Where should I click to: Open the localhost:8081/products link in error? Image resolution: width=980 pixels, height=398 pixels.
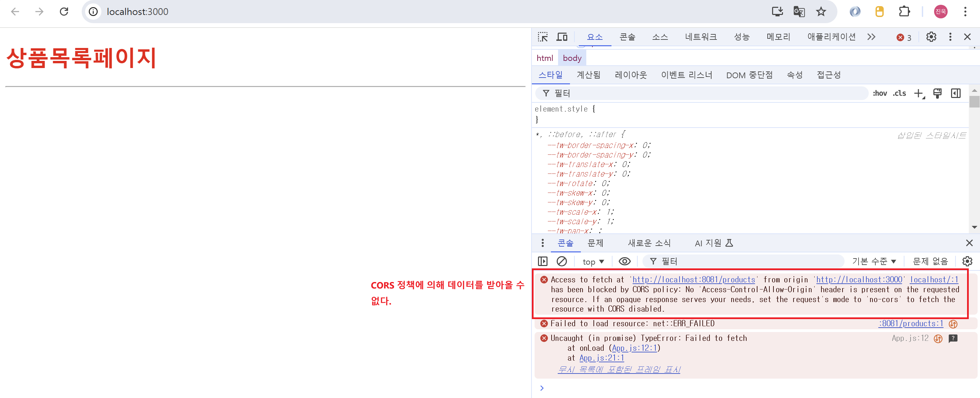693,280
